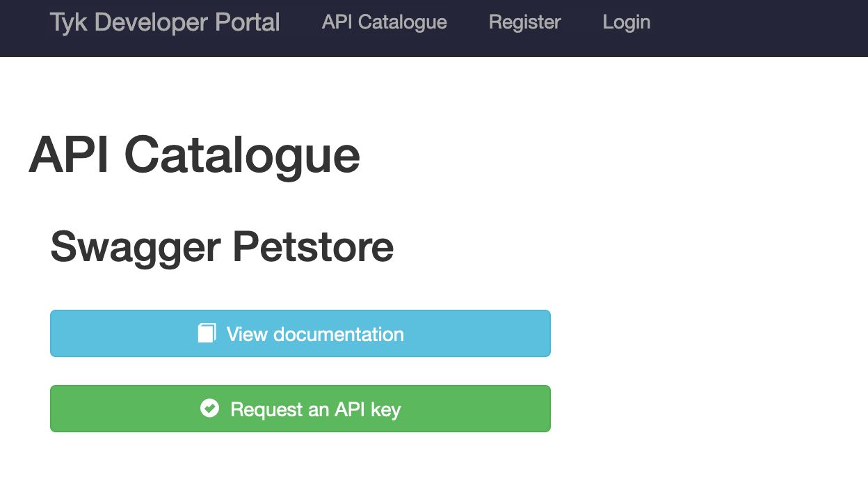Click the word "Petstore" in the API title
The height and width of the screenshot is (497, 868).
[x=313, y=246]
